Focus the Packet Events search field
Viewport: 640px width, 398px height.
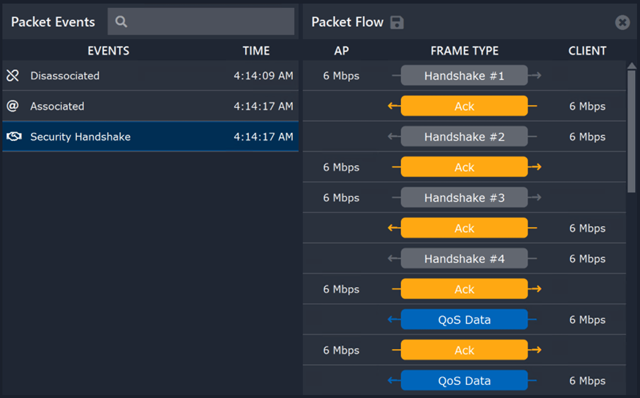201,22
